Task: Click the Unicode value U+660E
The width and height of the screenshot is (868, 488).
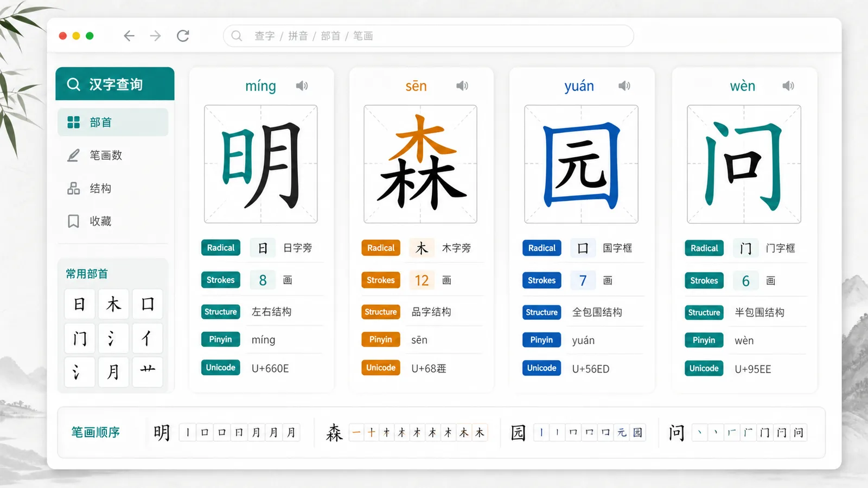Action: [270, 369]
